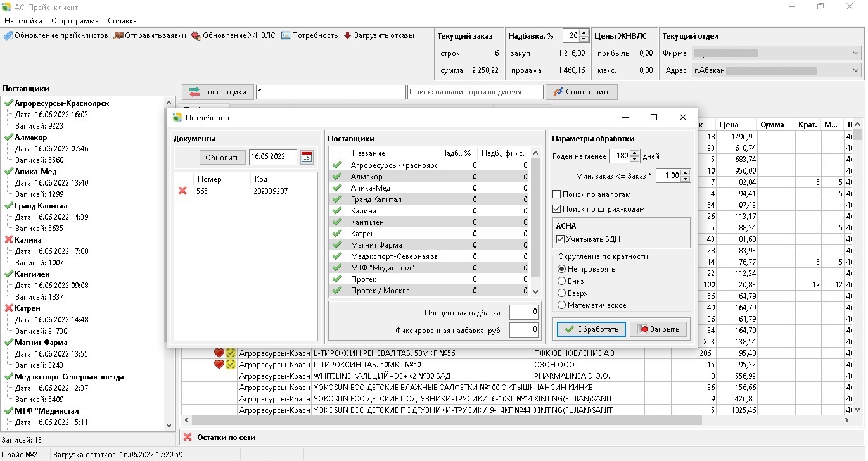Click green check of Агроресурсы-Красноярск in sidebar
The height and width of the screenshot is (461, 868).
pyautogui.click(x=9, y=103)
